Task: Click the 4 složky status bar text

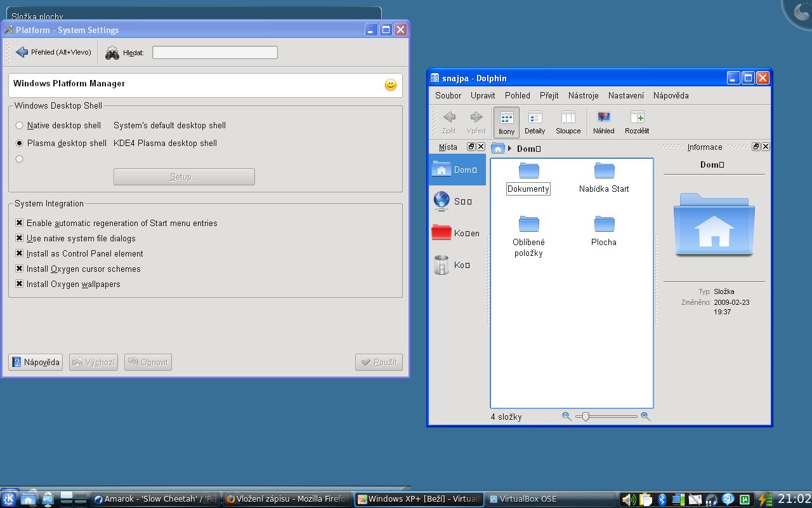Action: [x=506, y=417]
